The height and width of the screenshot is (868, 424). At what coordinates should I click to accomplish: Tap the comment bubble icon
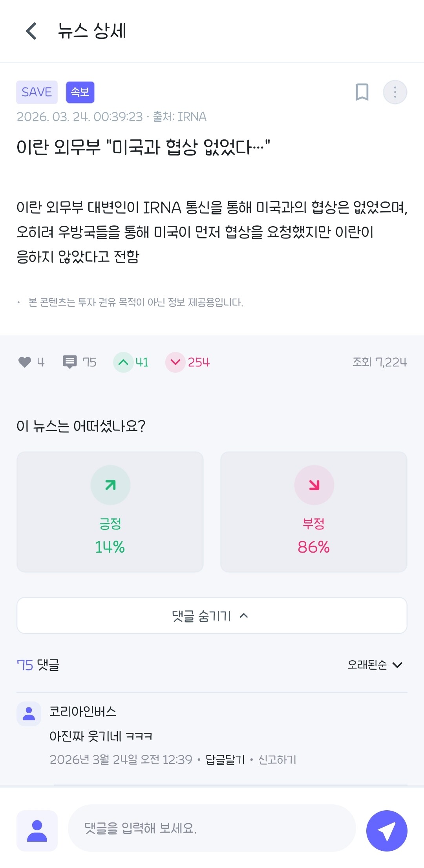coord(70,362)
